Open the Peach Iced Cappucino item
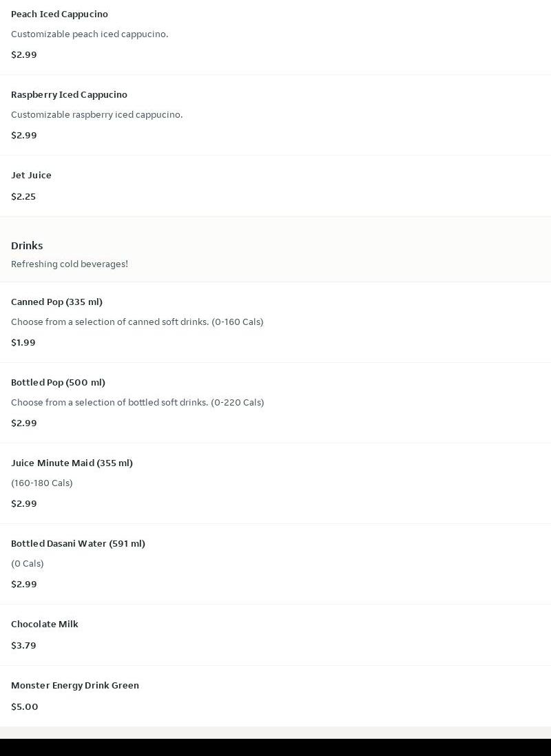This screenshot has height=756, width=551. pos(275,34)
